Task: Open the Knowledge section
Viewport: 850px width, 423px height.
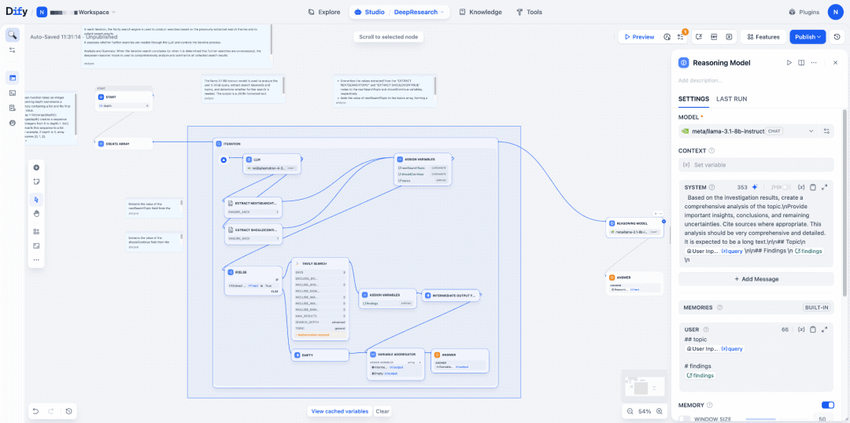Action: (480, 12)
